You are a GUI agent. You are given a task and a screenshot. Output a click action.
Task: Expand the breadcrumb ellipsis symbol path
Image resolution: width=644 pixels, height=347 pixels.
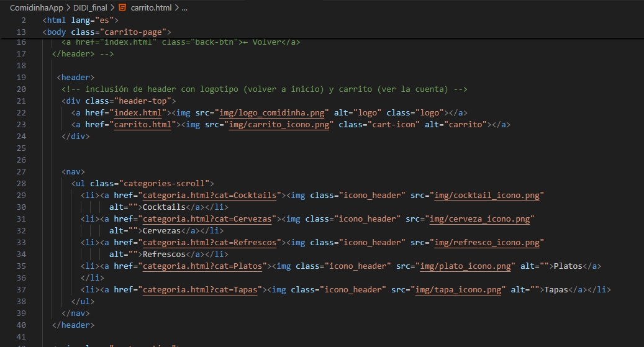pos(183,8)
